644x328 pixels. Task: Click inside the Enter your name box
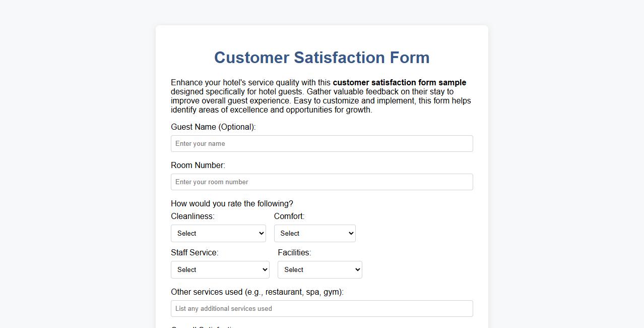coord(321,143)
